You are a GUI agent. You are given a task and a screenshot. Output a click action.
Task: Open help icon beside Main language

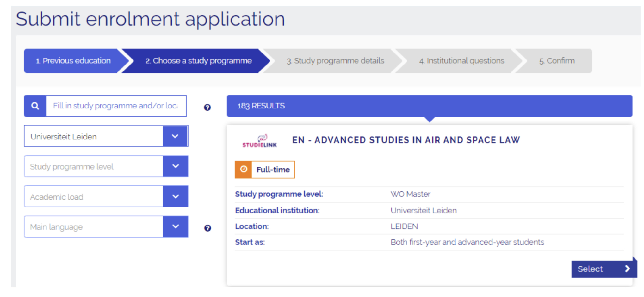coord(207,228)
